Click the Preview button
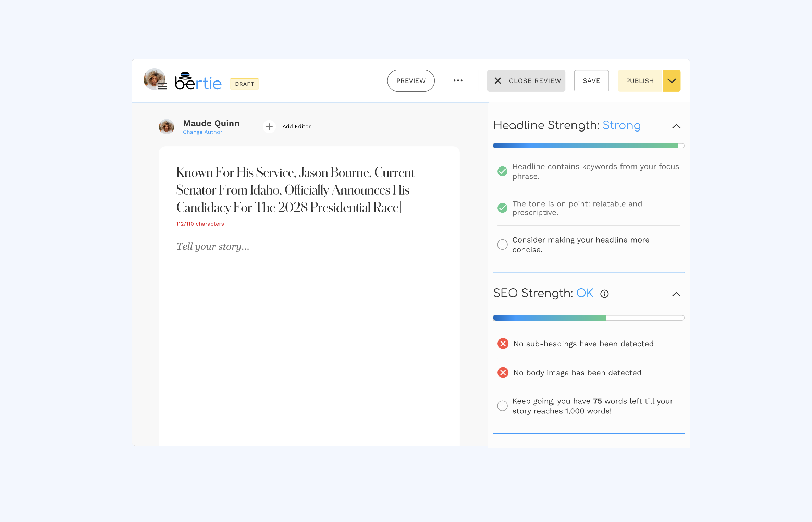 pos(411,81)
